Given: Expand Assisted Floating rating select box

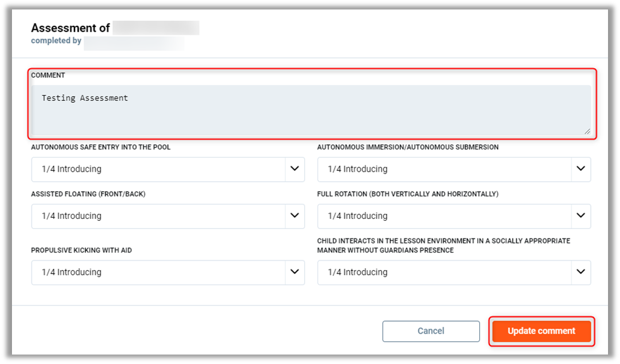Looking at the screenshot, I should click(x=158, y=216).
